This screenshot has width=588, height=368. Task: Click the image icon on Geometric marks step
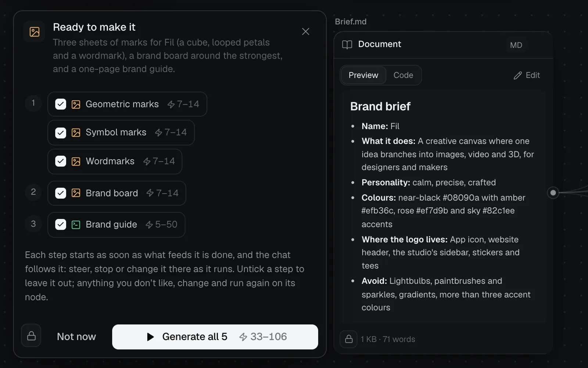pyautogui.click(x=76, y=105)
